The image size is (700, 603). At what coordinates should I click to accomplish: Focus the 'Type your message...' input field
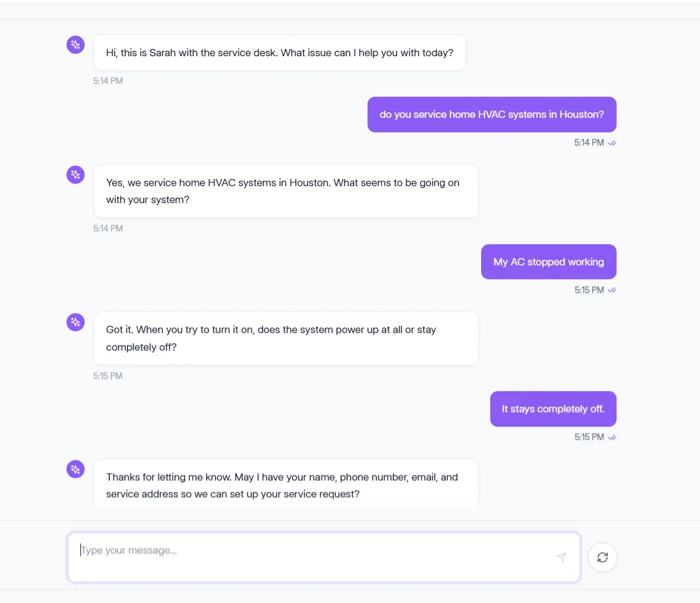314,557
